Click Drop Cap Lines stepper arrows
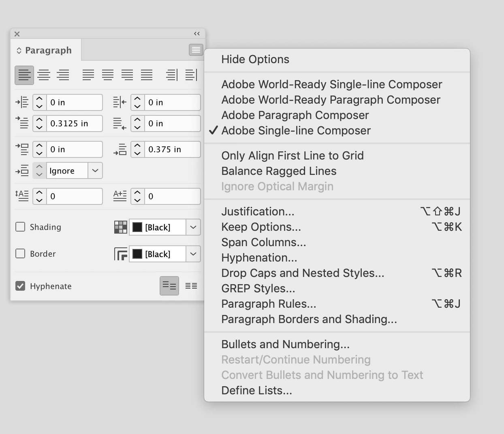This screenshot has width=504, height=434. [x=39, y=196]
